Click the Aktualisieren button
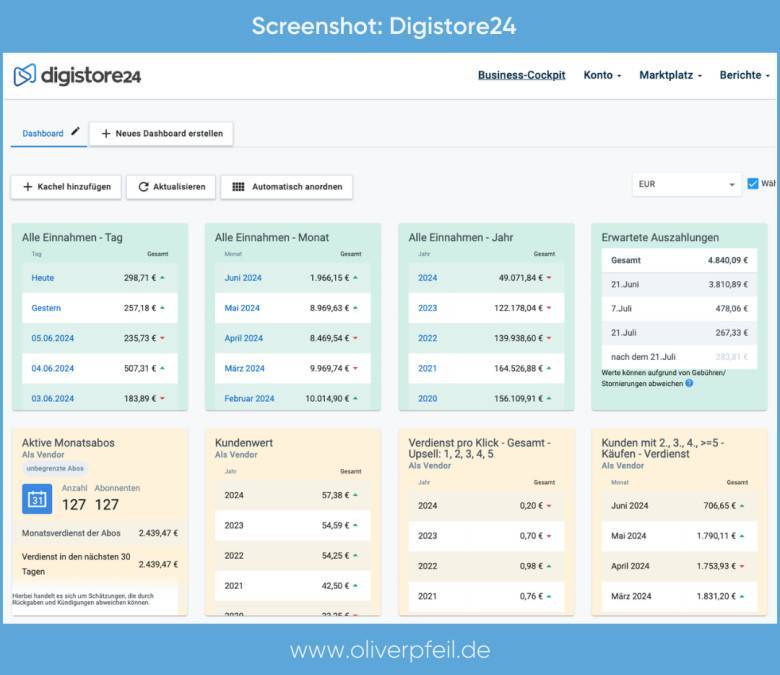The image size is (780, 675). (x=171, y=187)
